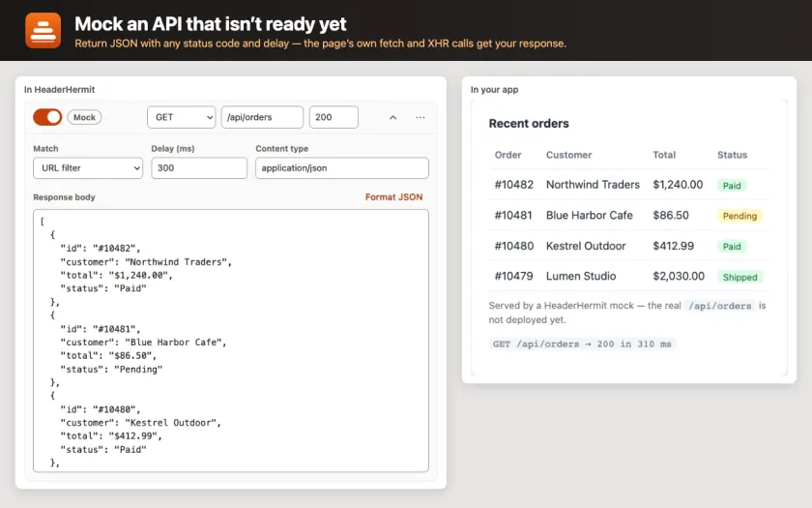
Task: Click inside the Response body text area
Action: click(x=231, y=341)
